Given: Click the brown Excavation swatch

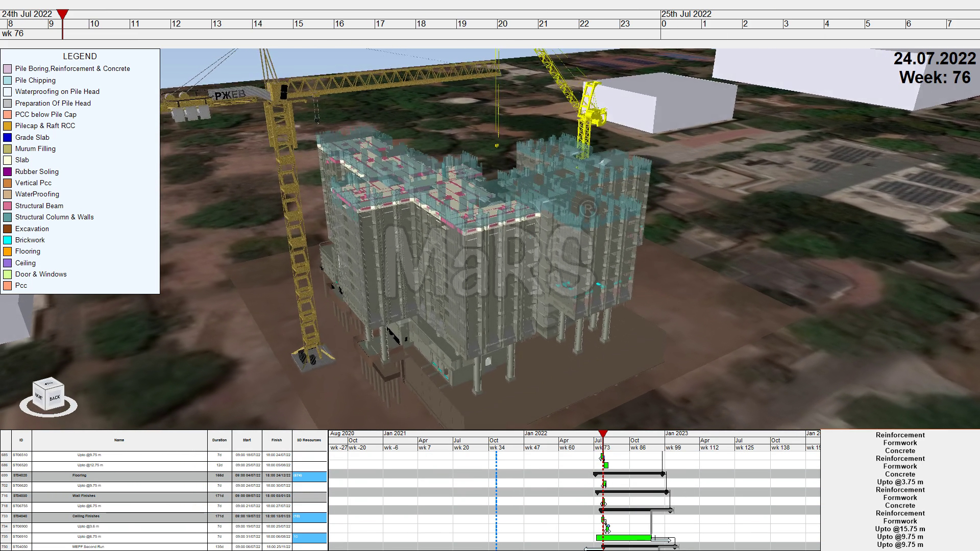Looking at the screenshot, I should pos(7,229).
